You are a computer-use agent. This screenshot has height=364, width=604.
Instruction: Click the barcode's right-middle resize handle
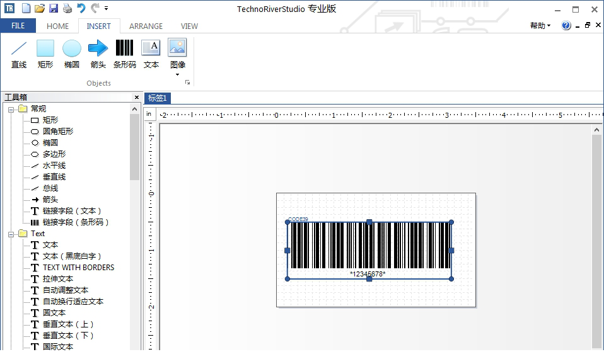[x=451, y=251]
